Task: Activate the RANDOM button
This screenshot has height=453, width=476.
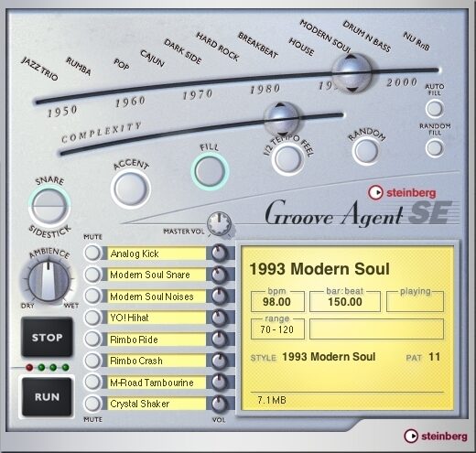Action: pos(366,151)
